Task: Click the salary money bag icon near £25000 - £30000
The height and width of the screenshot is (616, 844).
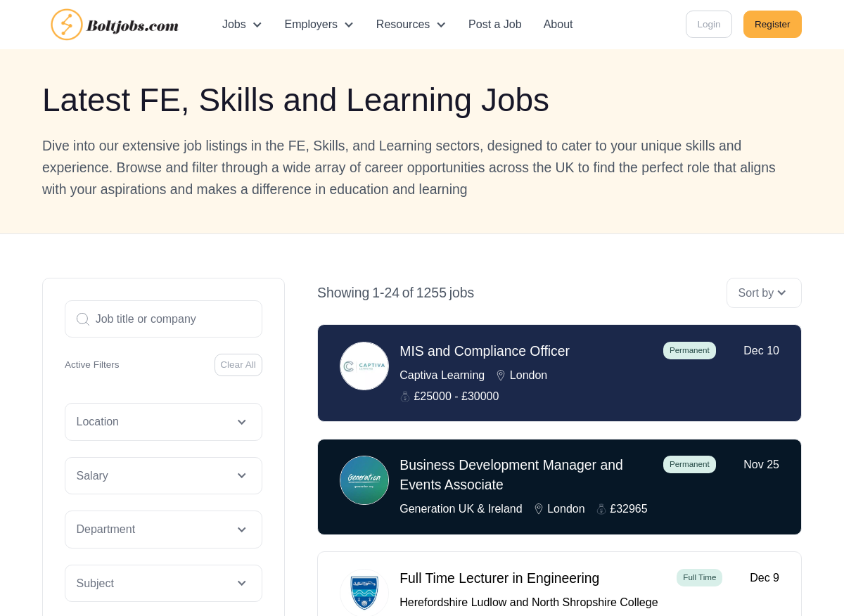Action: pyautogui.click(x=405, y=397)
